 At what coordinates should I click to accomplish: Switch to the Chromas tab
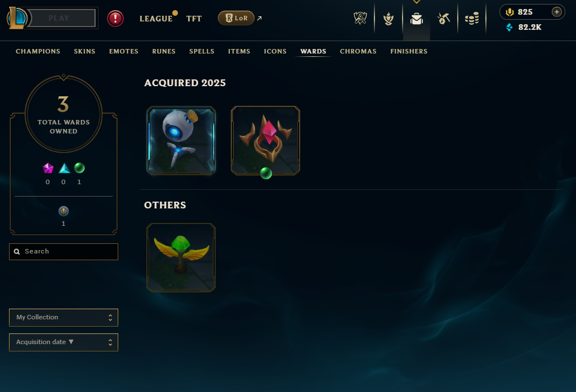click(x=358, y=51)
